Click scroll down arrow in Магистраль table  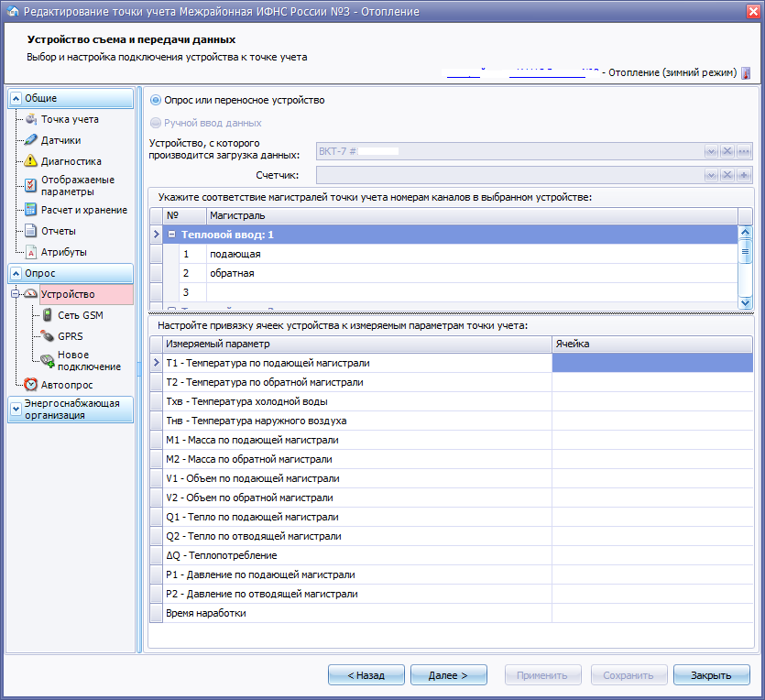pyautogui.click(x=745, y=302)
